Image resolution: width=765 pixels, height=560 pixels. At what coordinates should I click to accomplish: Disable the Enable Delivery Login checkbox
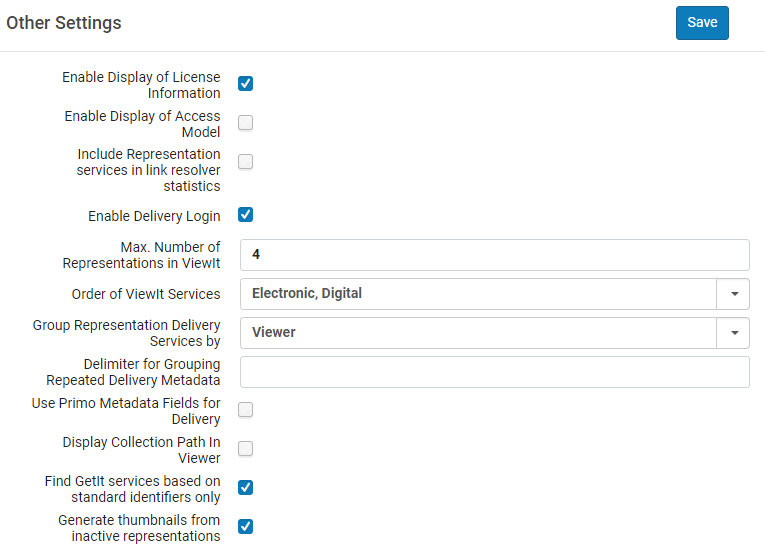click(245, 215)
